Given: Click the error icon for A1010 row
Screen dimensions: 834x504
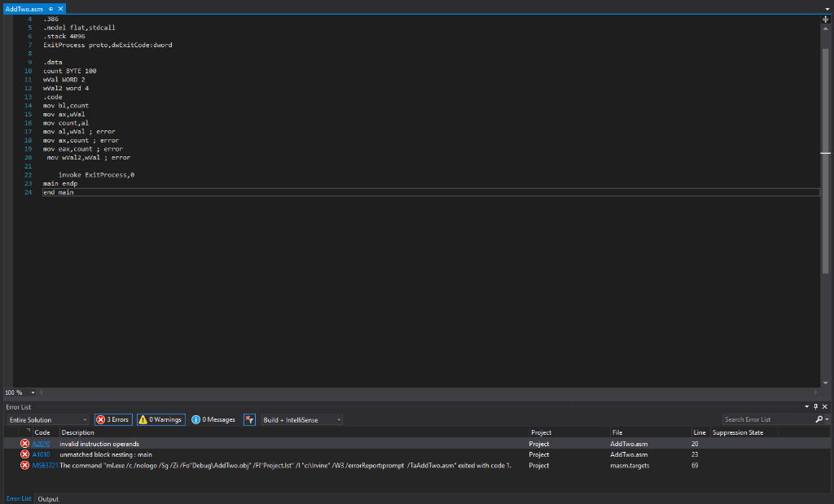Looking at the screenshot, I should [24, 454].
